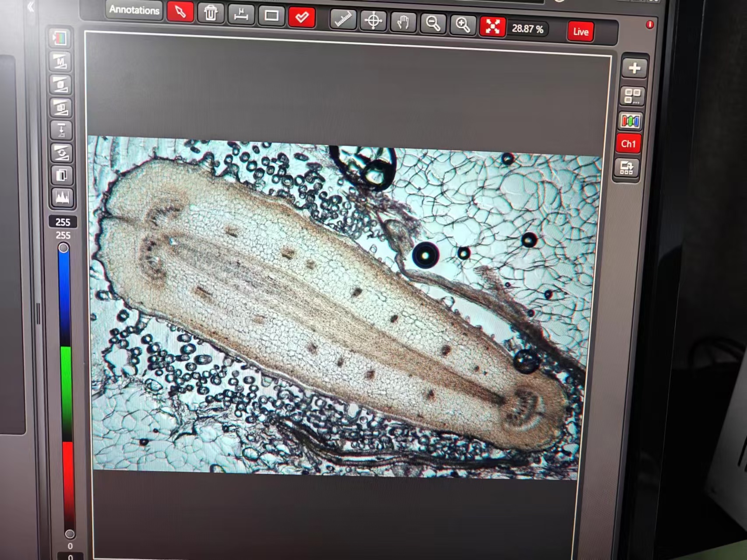Click the reset display curve refresh icon
The width and height of the screenshot is (747, 560).
pyautogui.click(x=62, y=153)
